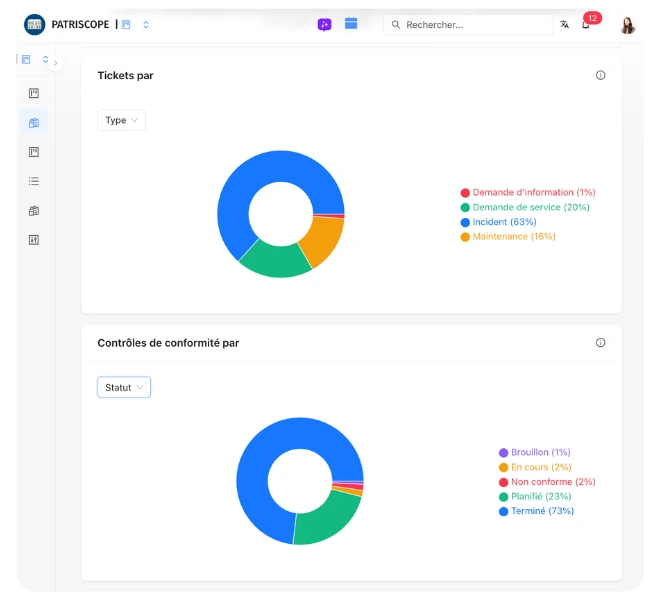Select the first kanban board sidebar icon
The image size is (660, 600).
[x=34, y=93]
